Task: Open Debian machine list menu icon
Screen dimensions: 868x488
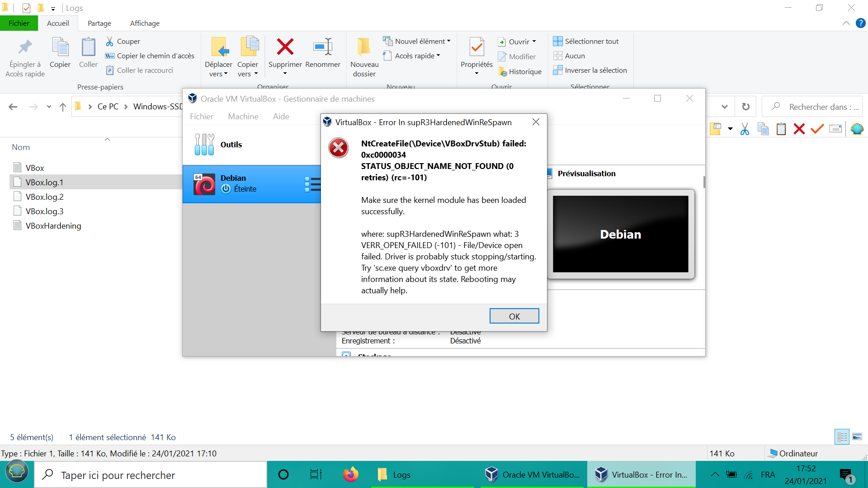Action: click(x=312, y=184)
